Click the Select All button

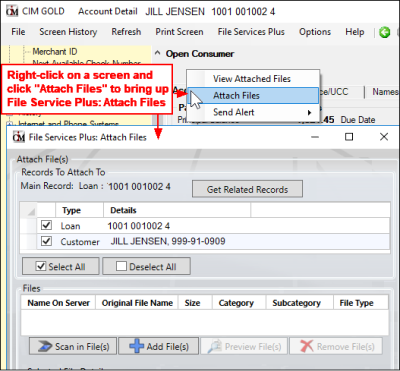click(x=61, y=266)
